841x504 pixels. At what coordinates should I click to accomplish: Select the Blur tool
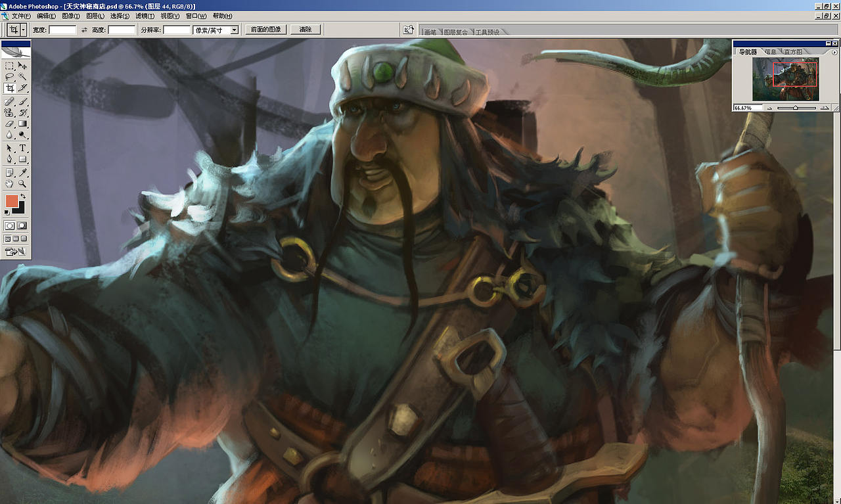pyautogui.click(x=9, y=134)
